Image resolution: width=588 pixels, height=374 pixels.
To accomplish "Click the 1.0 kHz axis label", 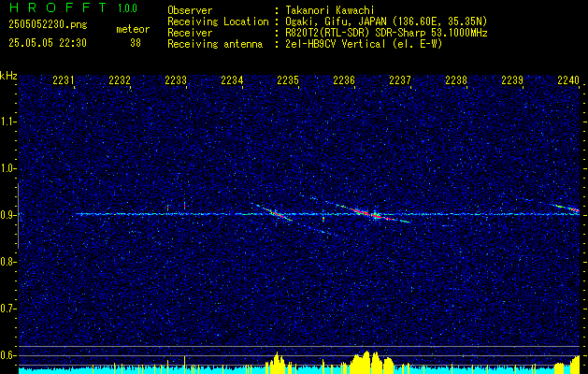I will click(x=7, y=168).
